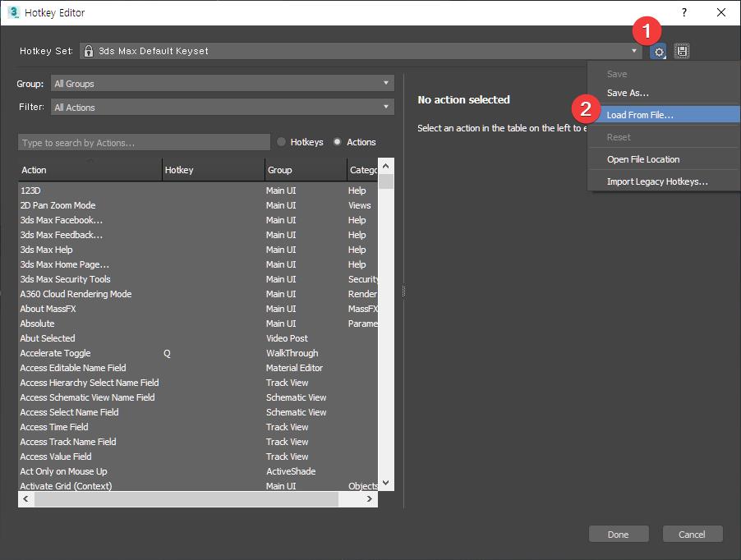
Task: Select the 2D Pan Zoom Mode row
Action: [197, 205]
